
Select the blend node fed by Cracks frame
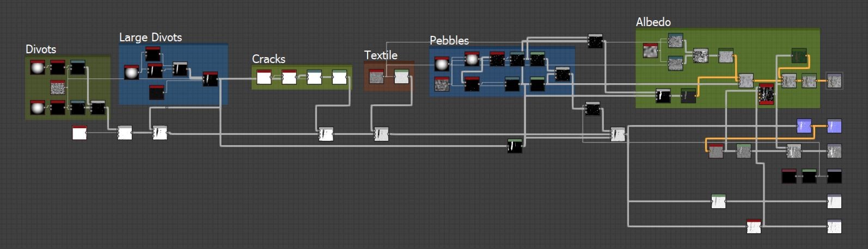click(x=326, y=134)
